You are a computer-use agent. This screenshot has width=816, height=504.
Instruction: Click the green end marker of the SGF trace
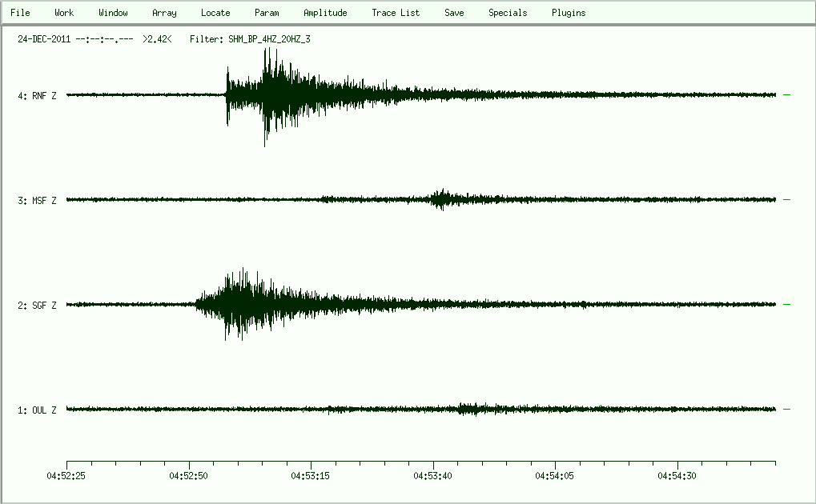[786, 305]
